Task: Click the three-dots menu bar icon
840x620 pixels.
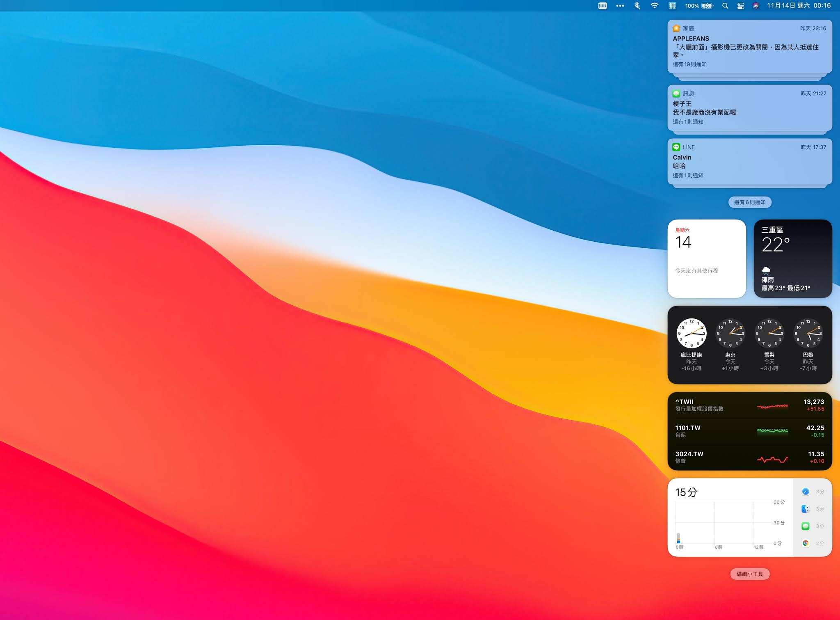Action: point(620,6)
